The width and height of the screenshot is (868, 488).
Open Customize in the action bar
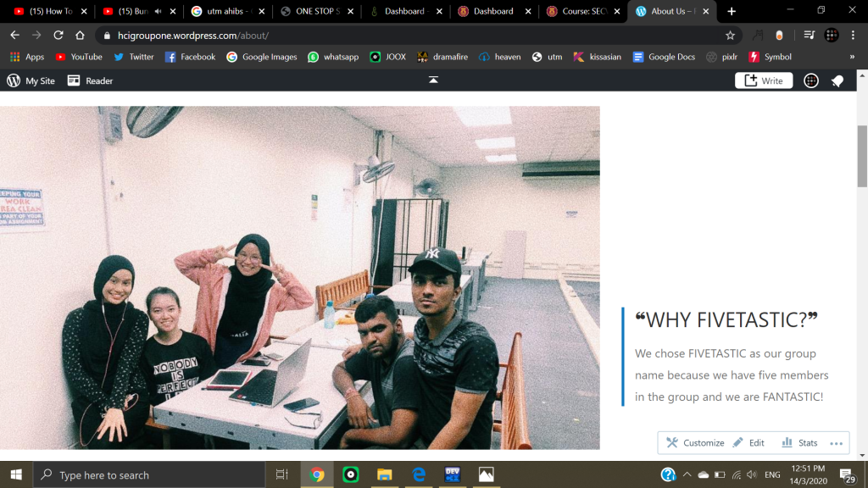[x=695, y=443]
